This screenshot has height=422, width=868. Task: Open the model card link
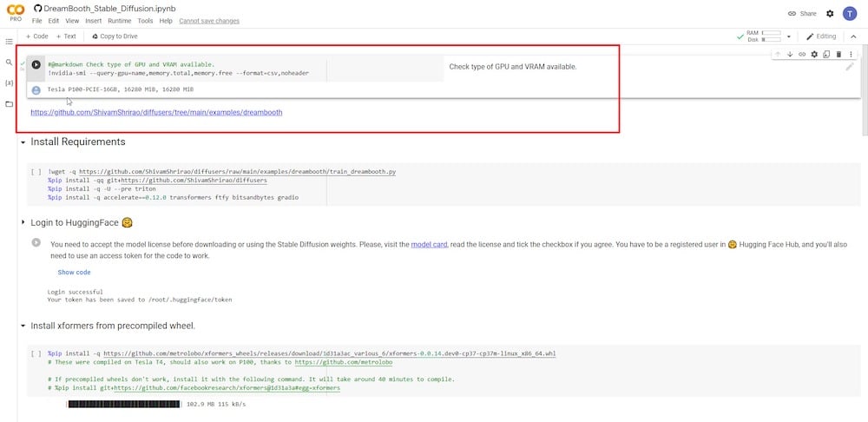pyautogui.click(x=429, y=244)
